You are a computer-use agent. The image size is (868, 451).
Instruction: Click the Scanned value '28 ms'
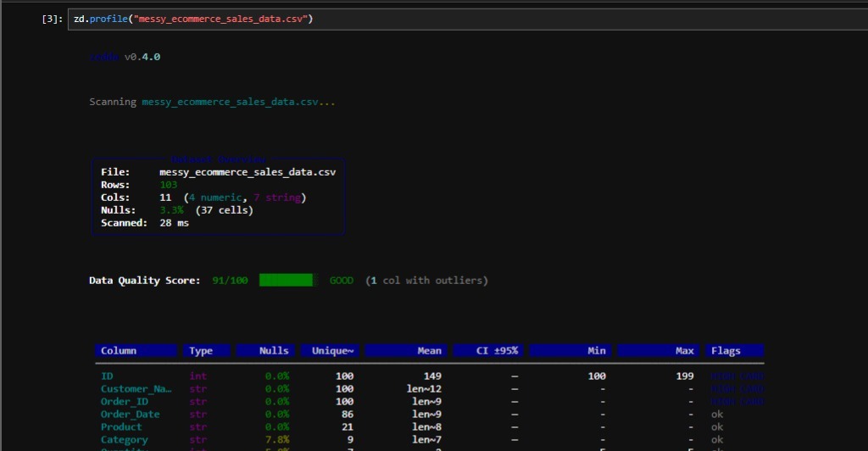(175, 223)
